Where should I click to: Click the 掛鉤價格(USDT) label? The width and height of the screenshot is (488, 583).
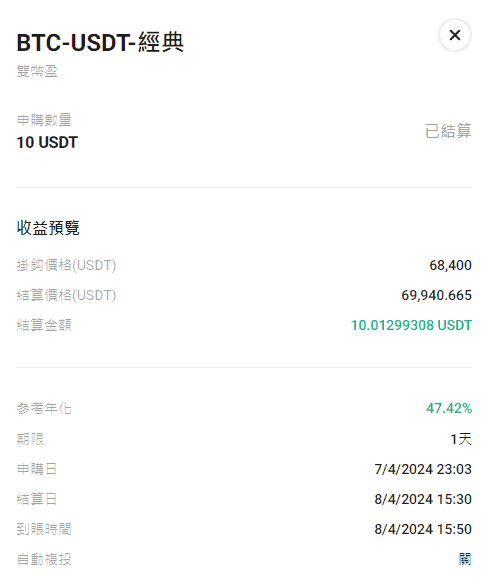pyautogui.click(x=66, y=265)
